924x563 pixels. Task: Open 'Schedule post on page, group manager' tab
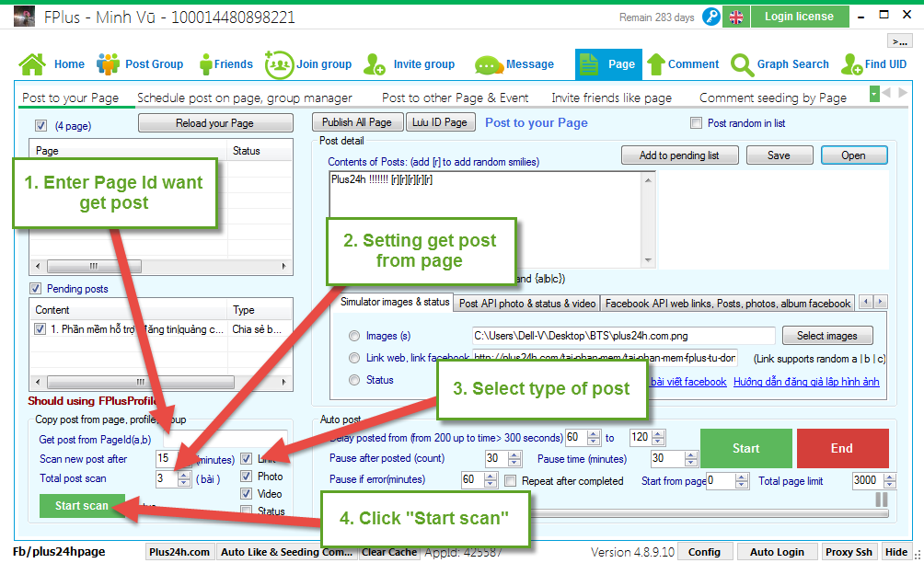[x=245, y=98]
